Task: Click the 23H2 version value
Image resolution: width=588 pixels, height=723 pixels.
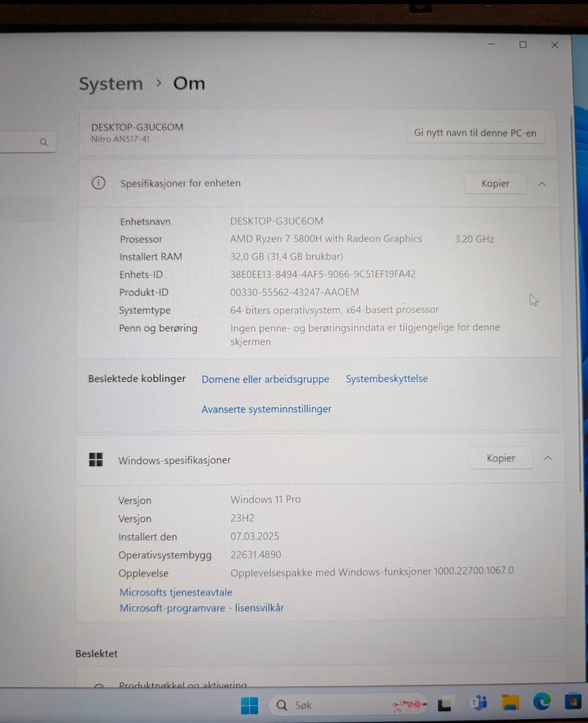Action: click(243, 518)
